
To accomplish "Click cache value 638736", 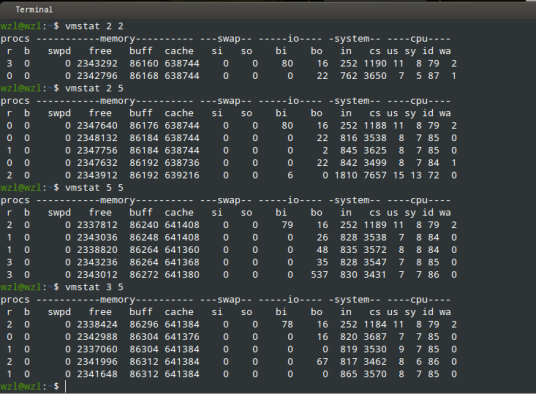I will (x=182, y=163).
